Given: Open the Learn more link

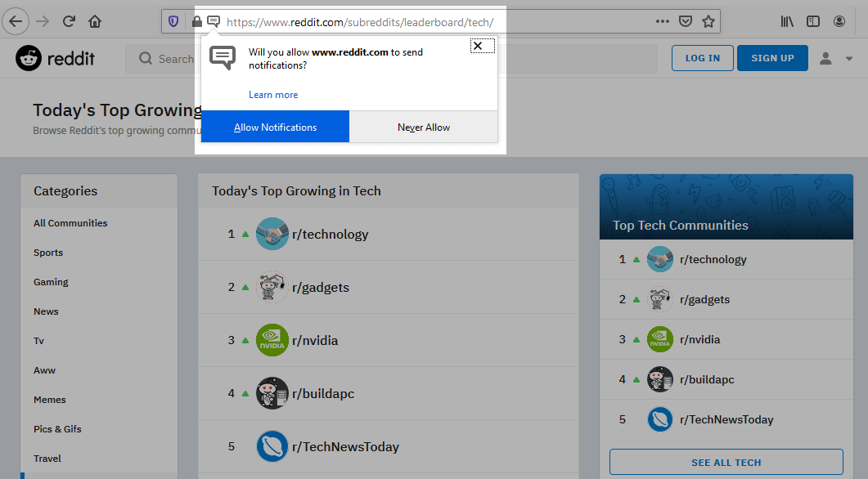Looking at the screenshot, I should pos(273,95).
